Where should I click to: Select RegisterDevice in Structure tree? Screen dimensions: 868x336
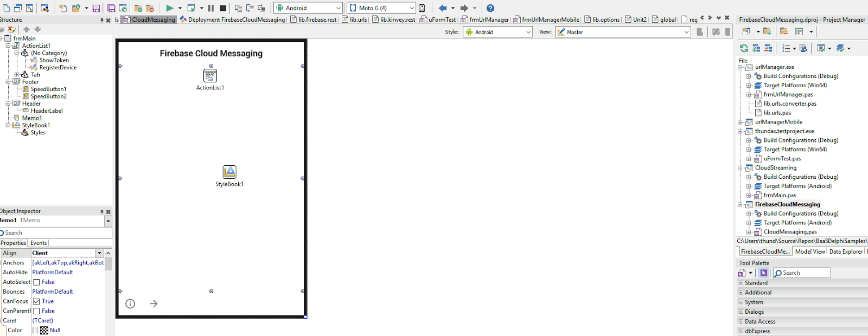(58, 68)
